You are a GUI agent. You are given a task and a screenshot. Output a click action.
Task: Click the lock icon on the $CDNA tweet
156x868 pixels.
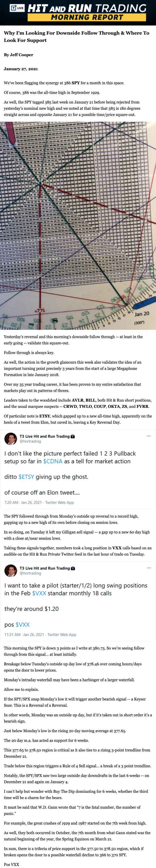point(73,436)
